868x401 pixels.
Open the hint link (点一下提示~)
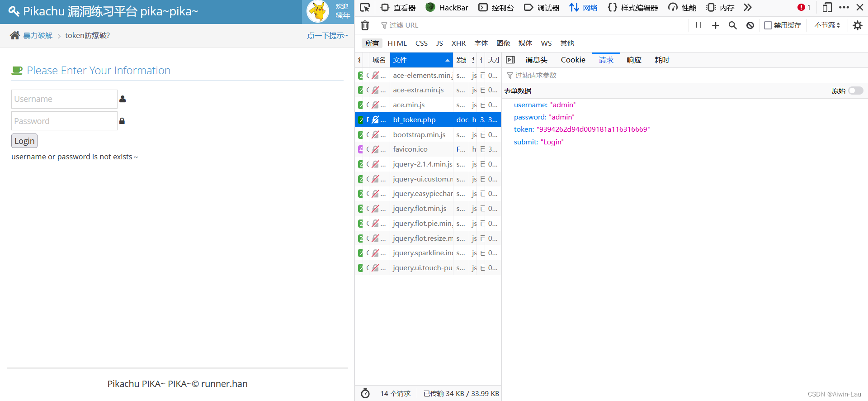coord(327,36)
